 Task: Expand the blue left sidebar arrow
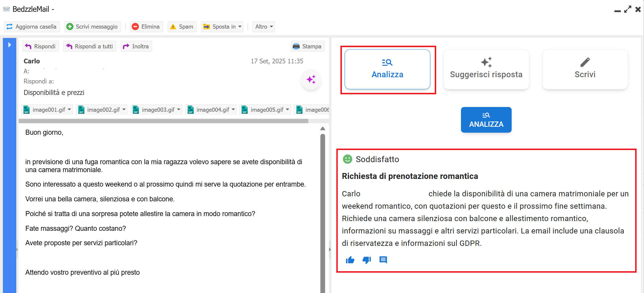click(x=9, y=45)
